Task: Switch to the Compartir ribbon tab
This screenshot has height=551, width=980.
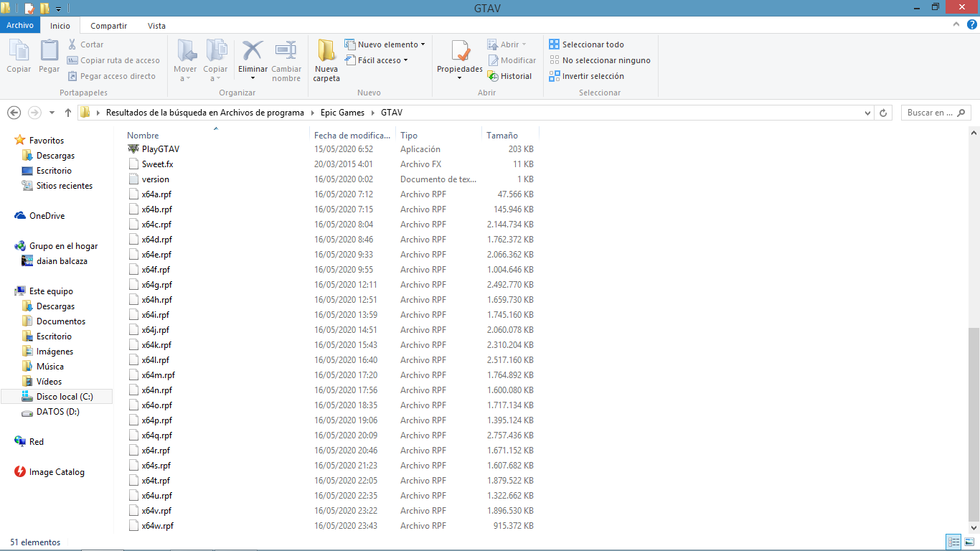Action: 108,25
